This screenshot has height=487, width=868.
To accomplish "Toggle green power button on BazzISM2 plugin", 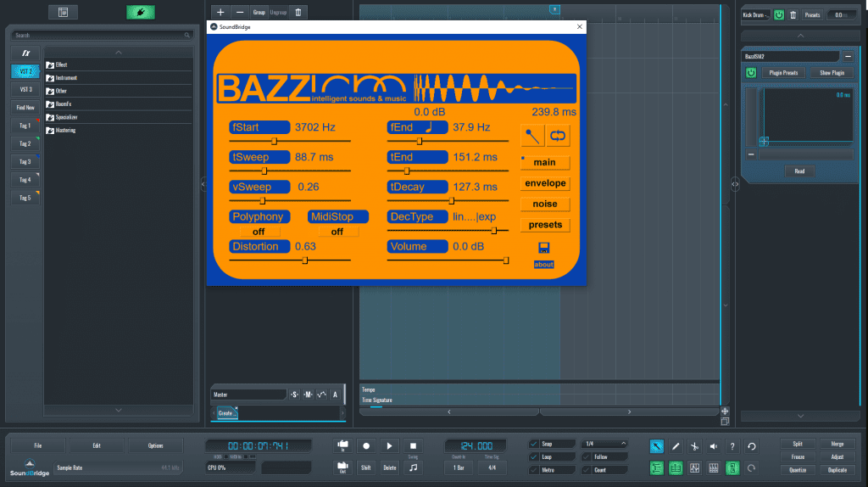I will click(x=751, y=73).
